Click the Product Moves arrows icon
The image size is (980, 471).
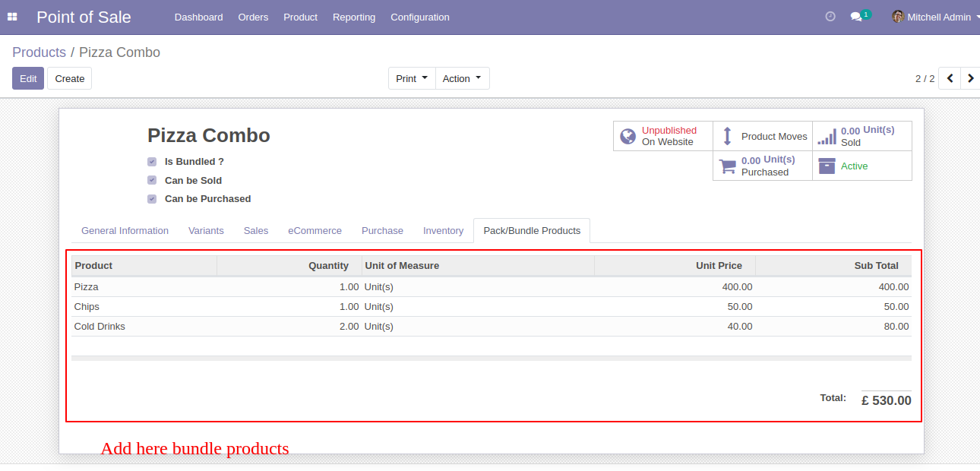point(727,136)
